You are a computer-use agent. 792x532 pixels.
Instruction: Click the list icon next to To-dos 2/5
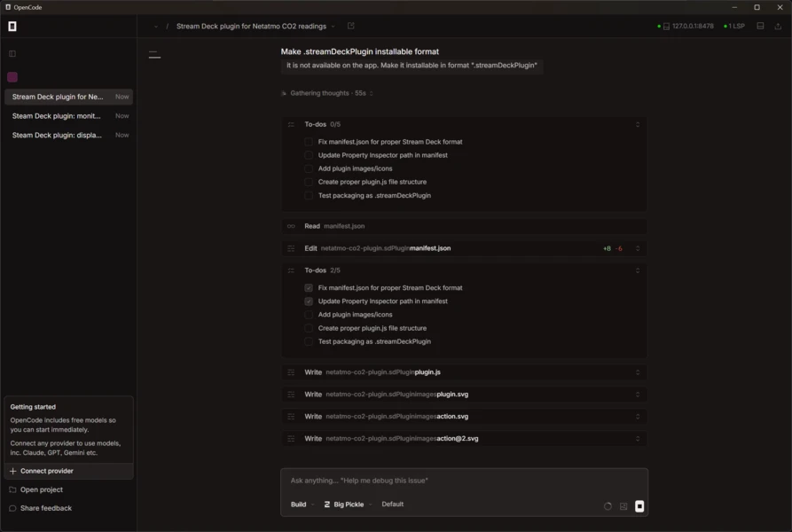coord(292,270)
